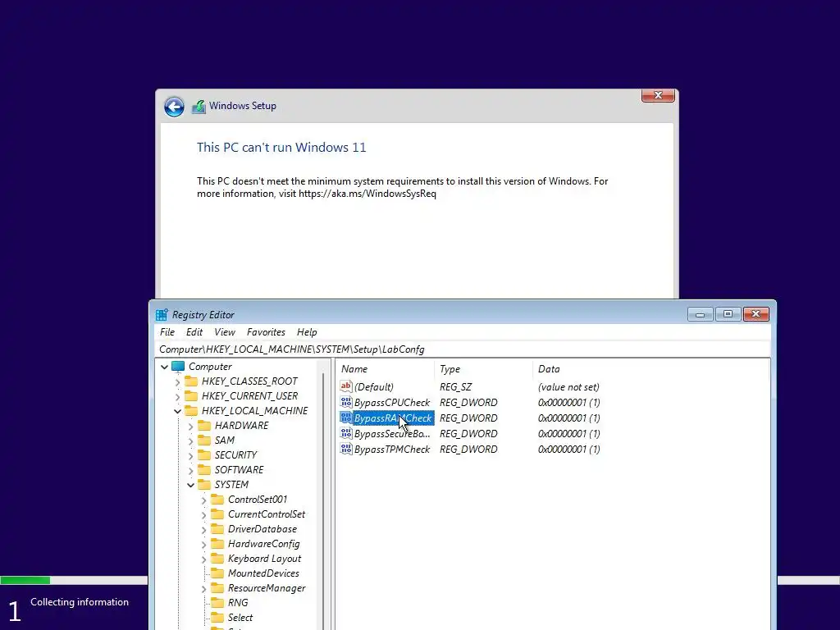
Task: Open the File menu
Action: pos(167,332)
